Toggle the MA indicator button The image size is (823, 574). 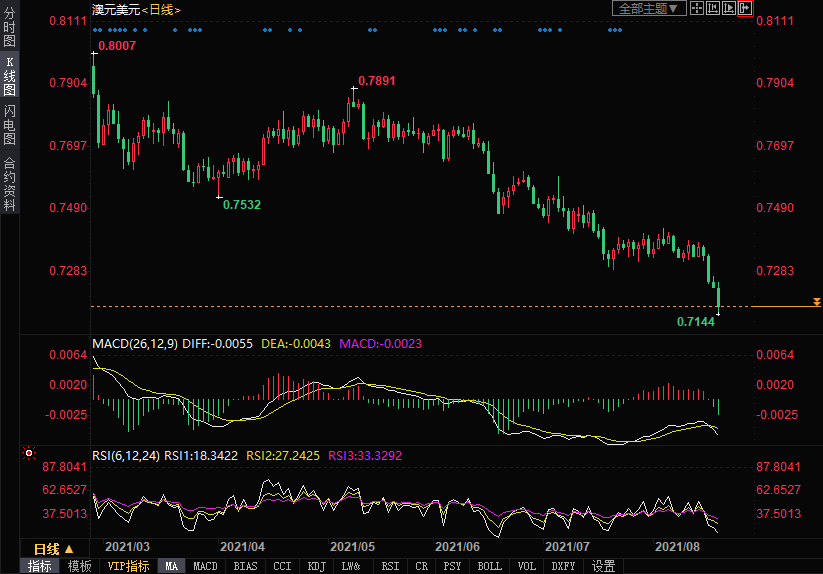pyautogui.click(x=171, y=566)
